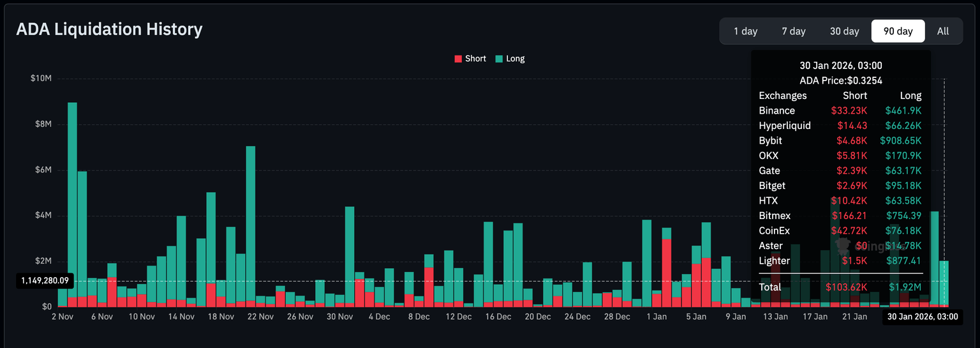Choose the 30 day time range
Image resolution: width=980 pixels, height=348 pixels.
pyautogui.click(x=844, y=31)
